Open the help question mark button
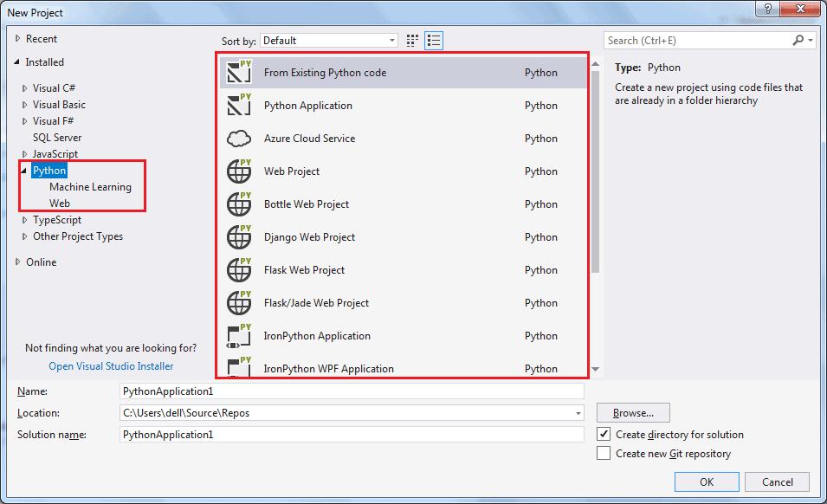 click(768, 9)
